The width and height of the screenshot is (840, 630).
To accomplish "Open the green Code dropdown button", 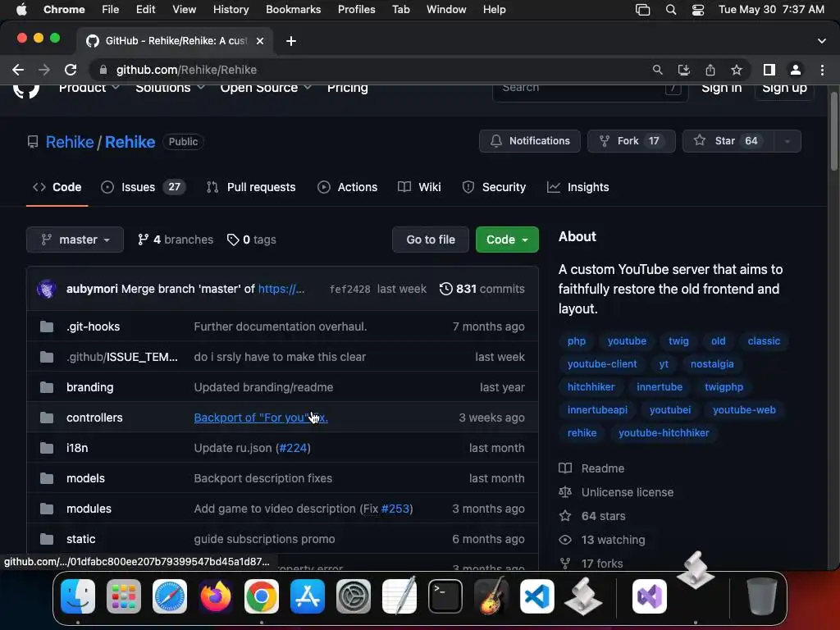I will (x=507, y=240).
